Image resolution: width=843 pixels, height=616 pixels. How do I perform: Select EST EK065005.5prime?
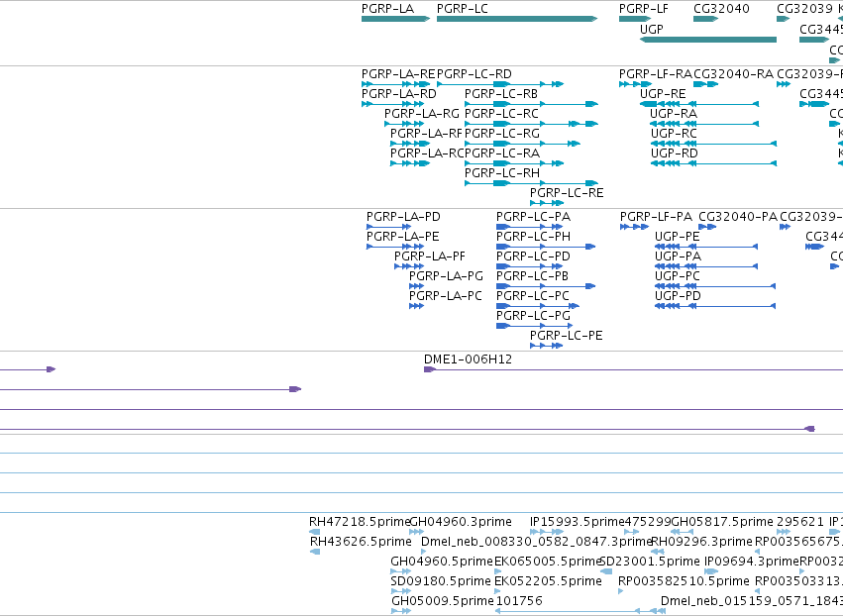547,562
